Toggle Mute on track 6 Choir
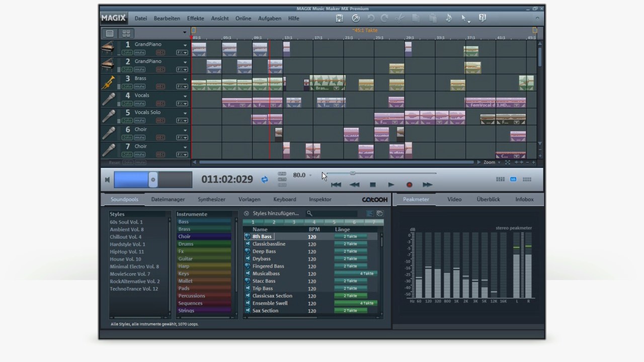The image size is (644, 362). [139, 138]
